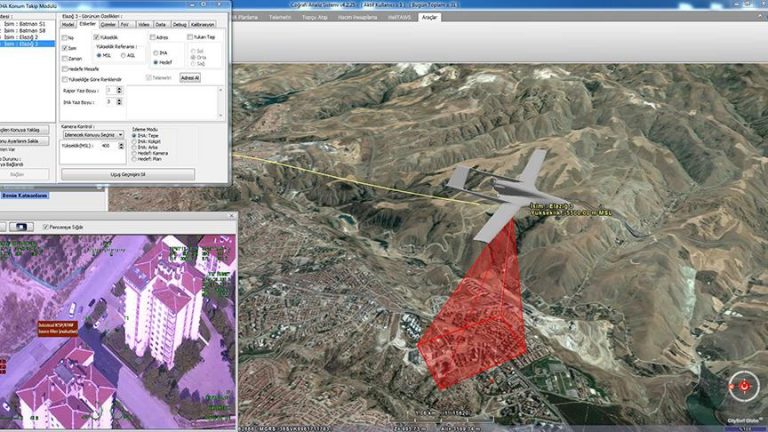The width and height of the screenshot is (768, 432).
Task: Open the Kalibrasyon tab
Action: point(202,24)
